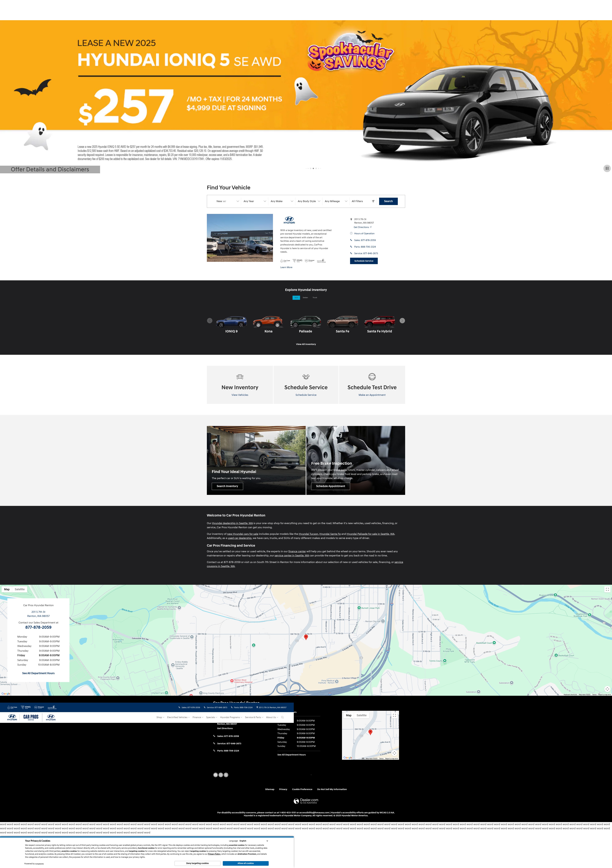The width and height of the screenshot is (612, 868).
Task: Open the Learn More link
Action: [286, 267]
